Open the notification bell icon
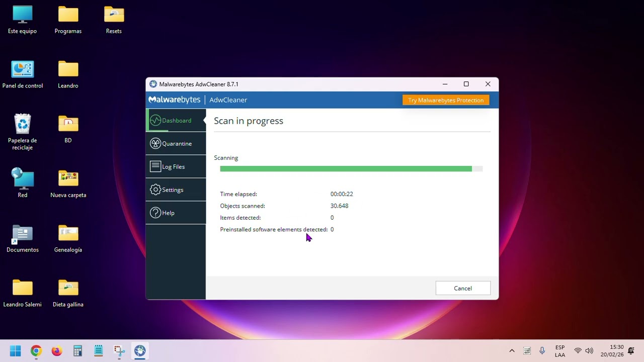The height and width of the screenshot is (362, 644). [x=631, y=351]
